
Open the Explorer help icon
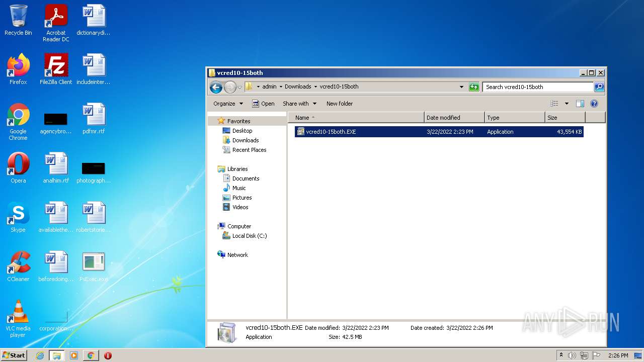pyautogui.click(x=594, y=104)
